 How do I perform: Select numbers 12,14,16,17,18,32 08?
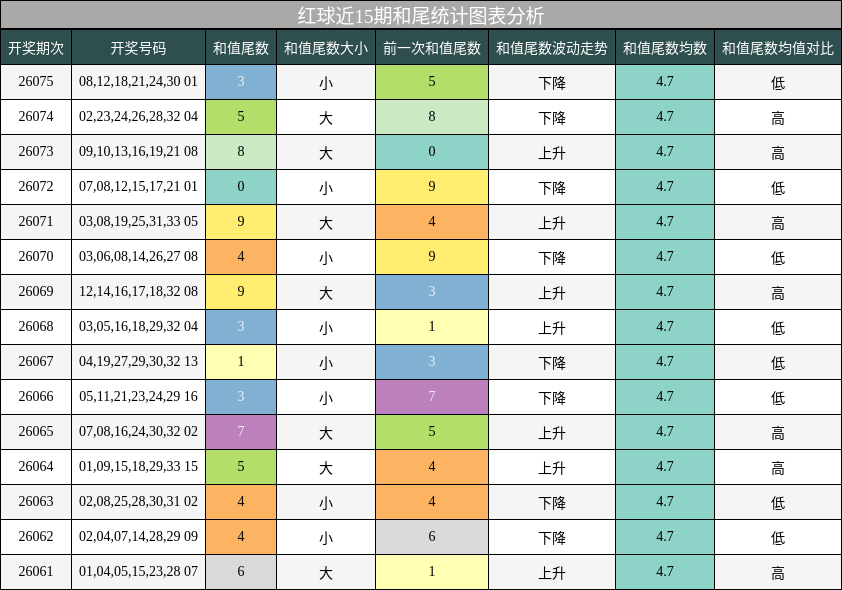(x=139, y=292)
